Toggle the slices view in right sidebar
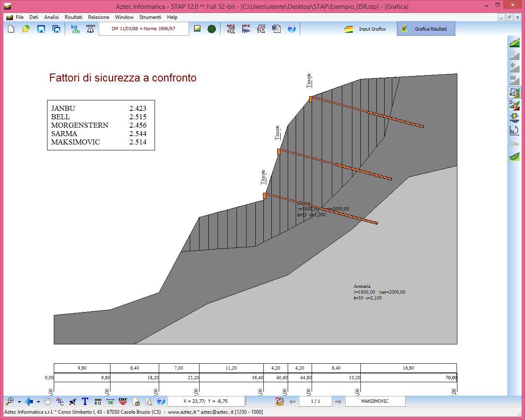Screen dimensions: 525x420 (x=514, y=92)
